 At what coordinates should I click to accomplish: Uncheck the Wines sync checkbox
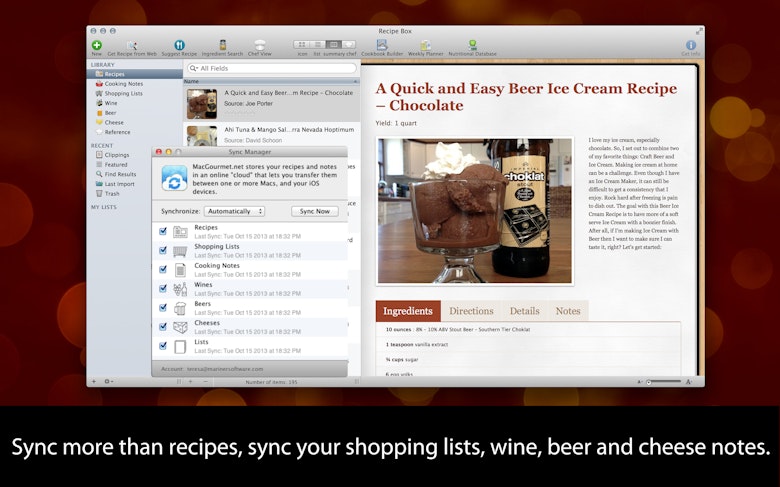pyautogui.click(x=163, y=289)
